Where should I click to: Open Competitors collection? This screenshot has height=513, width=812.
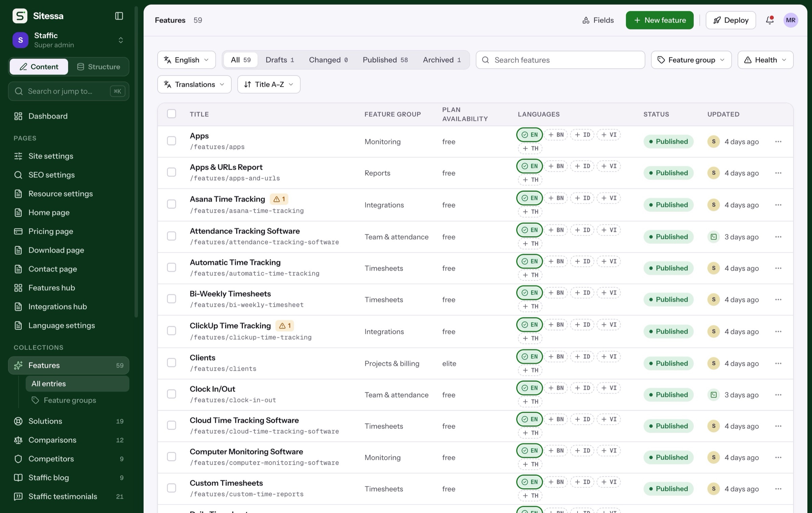(x=69, y=459)
